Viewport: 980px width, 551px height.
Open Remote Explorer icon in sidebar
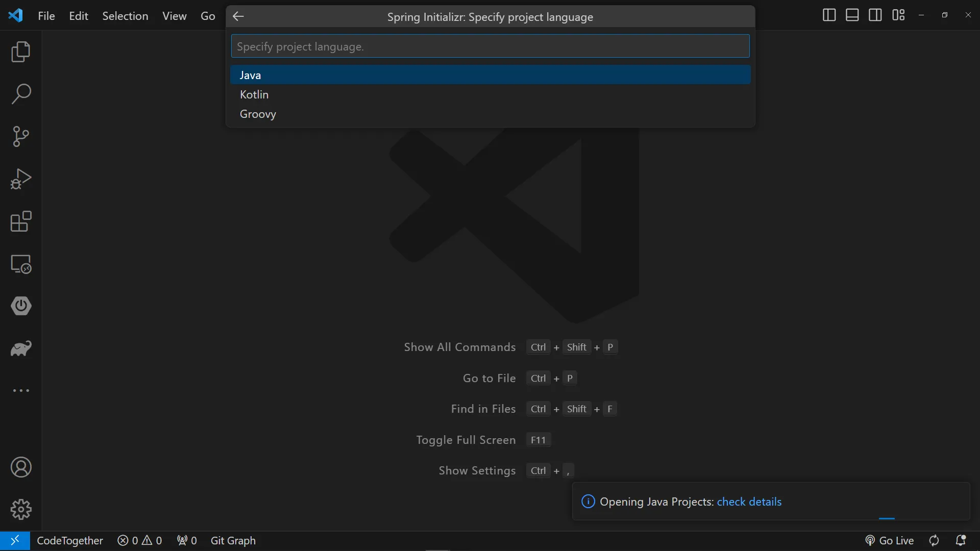21,264
